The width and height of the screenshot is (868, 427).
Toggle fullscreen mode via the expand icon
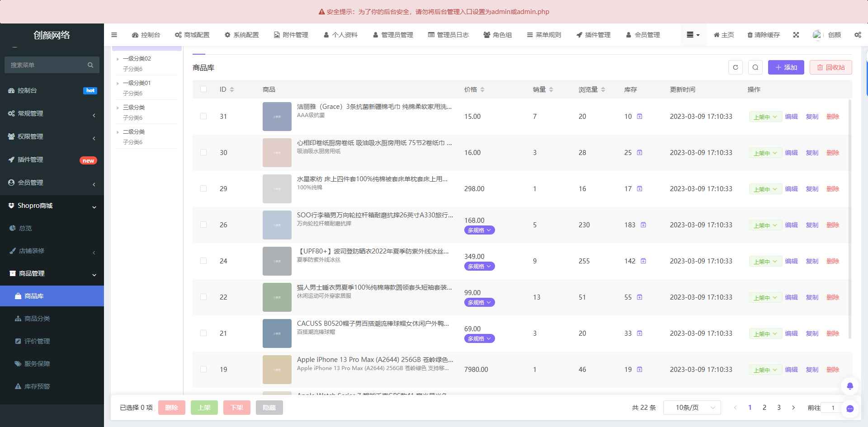tap(796, 35)
